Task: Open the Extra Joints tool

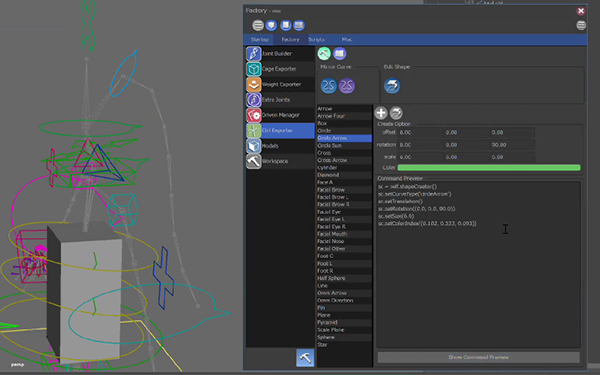Action: click(x=280, y=99)
